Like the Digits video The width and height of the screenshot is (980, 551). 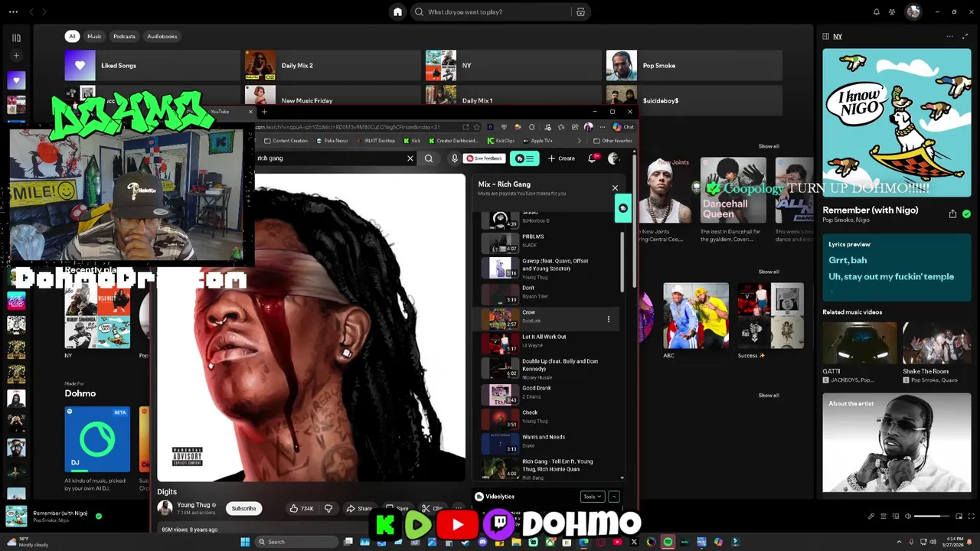tap(301, 508)
